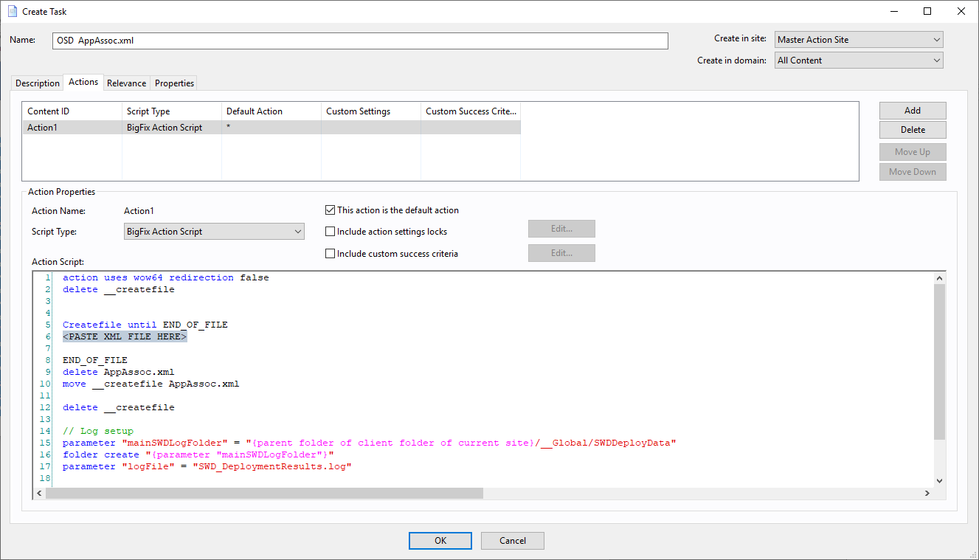This screenshot has width=979, height=560.
Task: Switch to the Description tab
Action: 38,83
